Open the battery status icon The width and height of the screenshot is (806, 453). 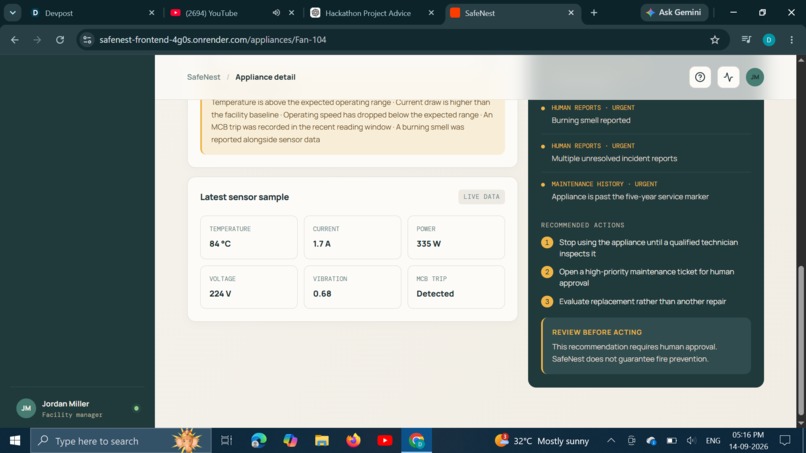671,441
